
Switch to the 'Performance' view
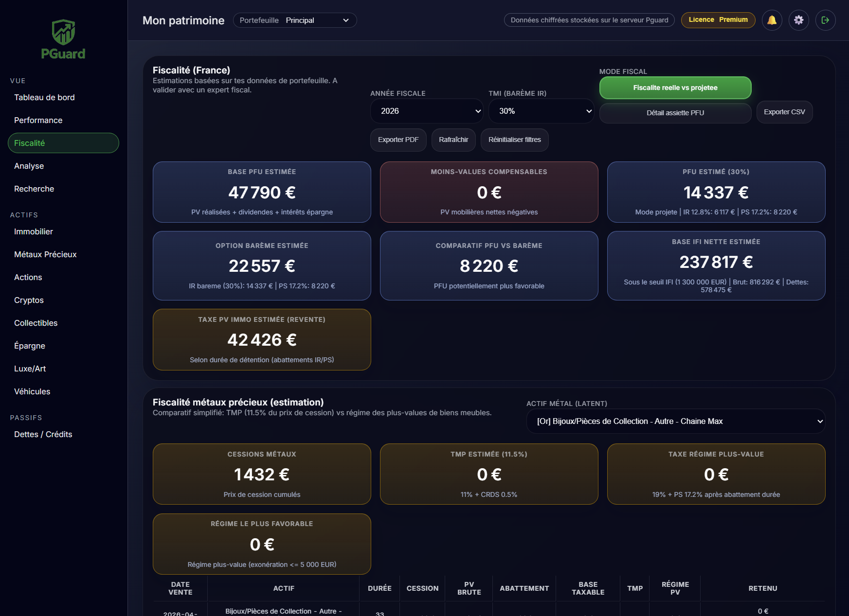[x=38, y=120]
